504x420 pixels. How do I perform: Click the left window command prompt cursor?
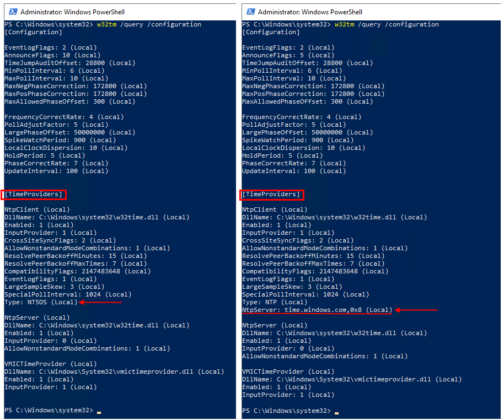point(99,412)
